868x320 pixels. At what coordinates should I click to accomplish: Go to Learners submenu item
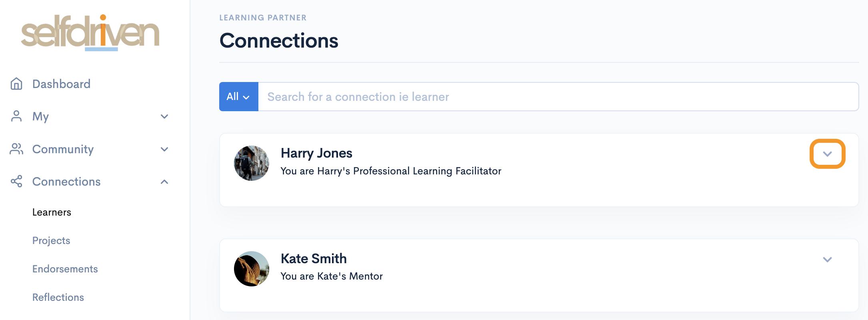click(52, 212)
